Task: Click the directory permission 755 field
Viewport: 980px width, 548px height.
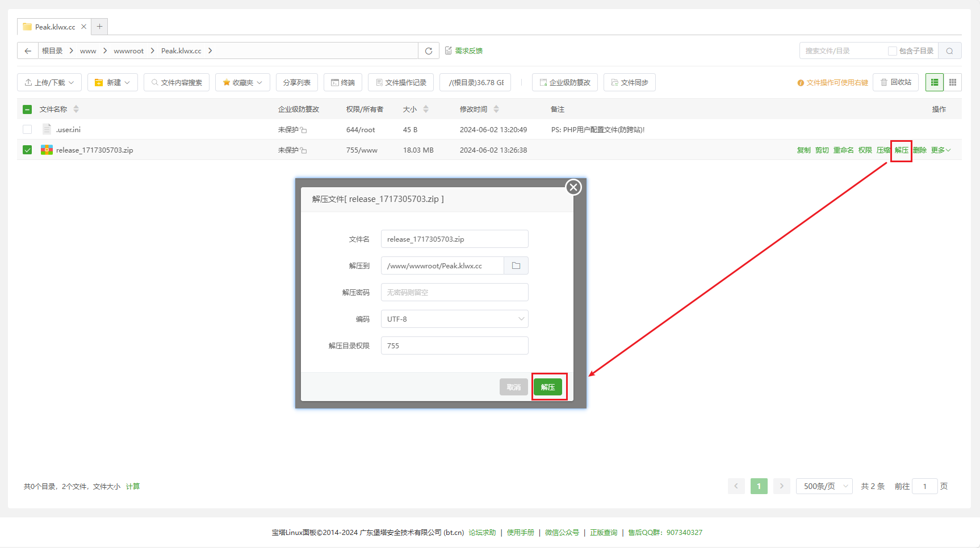Action: click(x=455, y=345)
